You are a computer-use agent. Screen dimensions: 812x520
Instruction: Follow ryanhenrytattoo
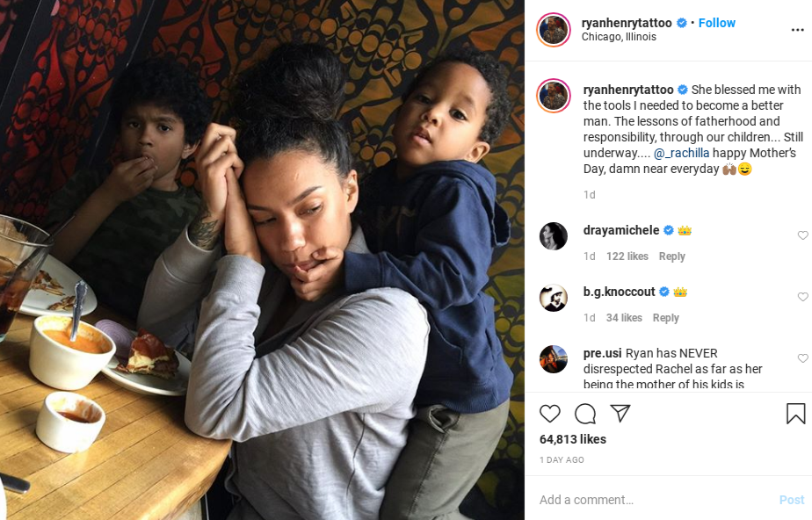717,23
